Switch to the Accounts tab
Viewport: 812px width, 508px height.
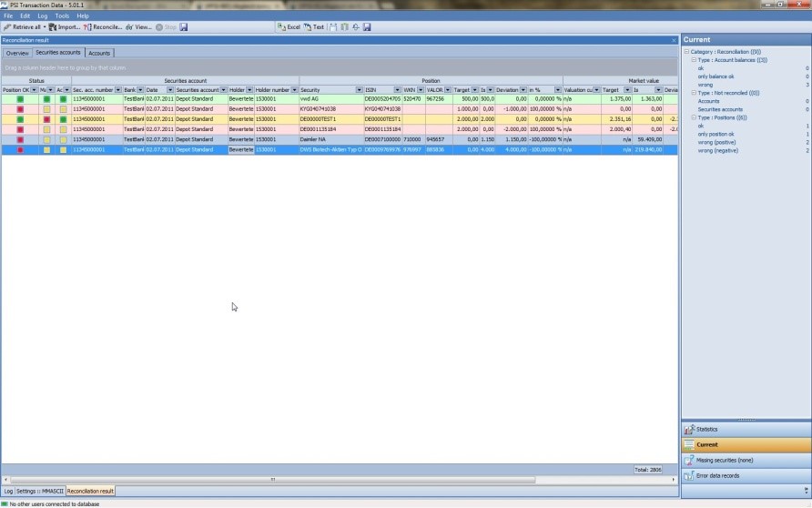coord(99,53)
